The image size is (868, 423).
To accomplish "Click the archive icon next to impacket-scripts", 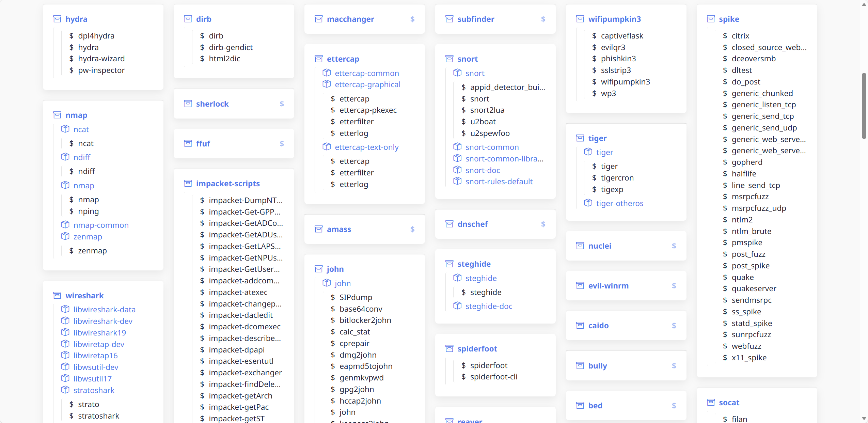I will [x=188, y=184].
